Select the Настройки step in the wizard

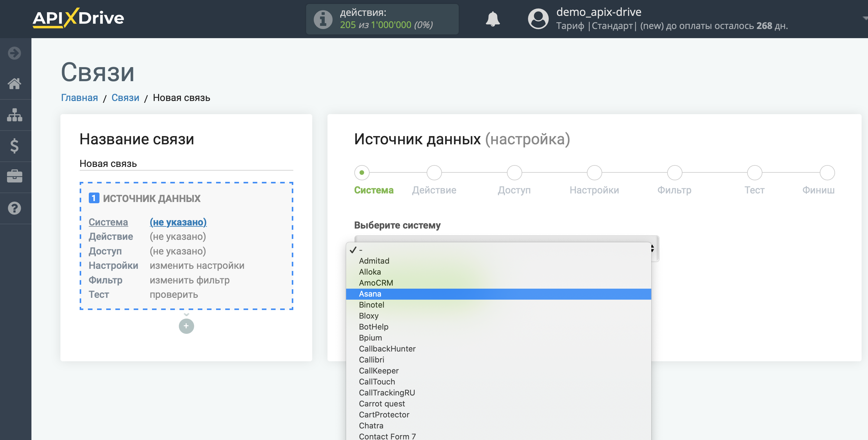pyautogui.click(x=594, y=172)
